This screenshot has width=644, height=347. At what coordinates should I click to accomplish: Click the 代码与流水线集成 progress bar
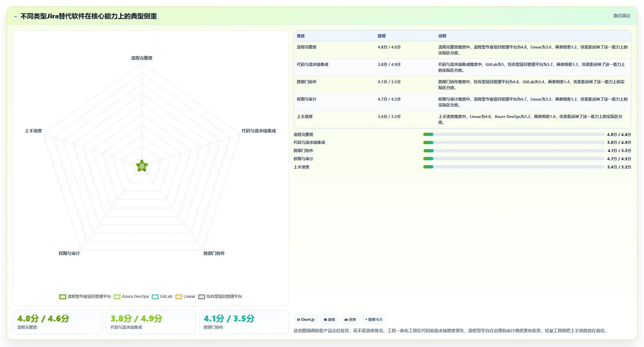[x=514, y=143]
